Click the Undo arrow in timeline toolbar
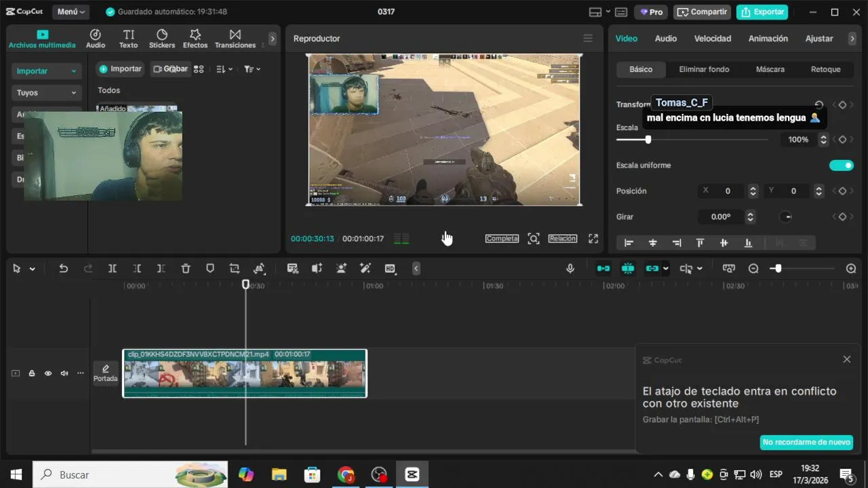The height and width of the screenshot is (488, 868). (x=64, y=268)
